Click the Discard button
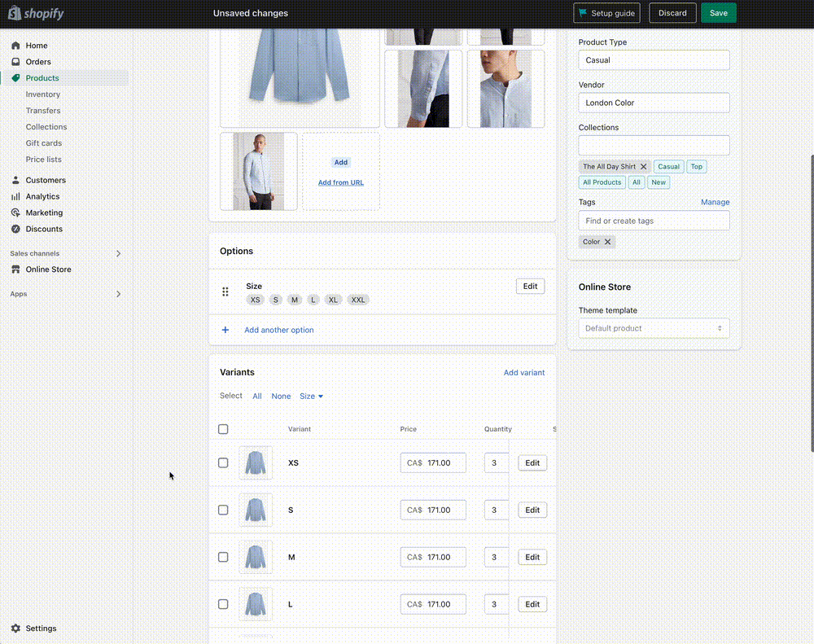The image size is (814, 644). 672,13
